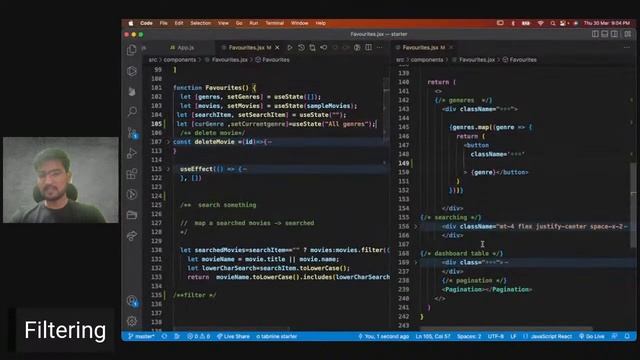Click the right editor vertical scrollbar

tap(633, 204)
